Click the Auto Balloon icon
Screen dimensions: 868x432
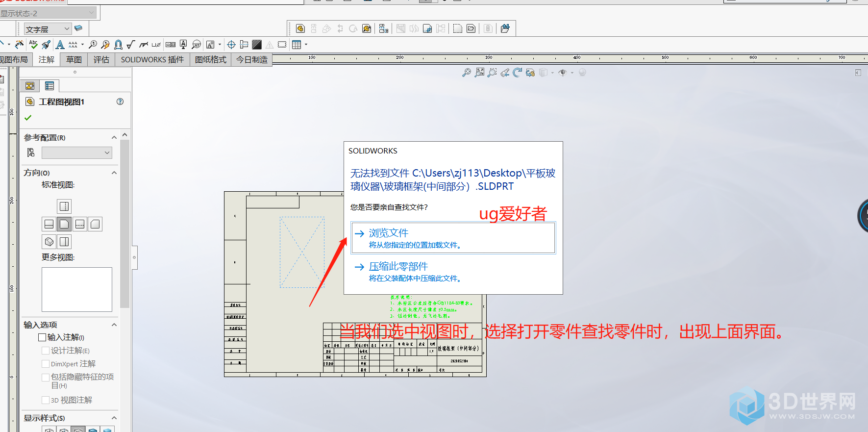point(105,45)
